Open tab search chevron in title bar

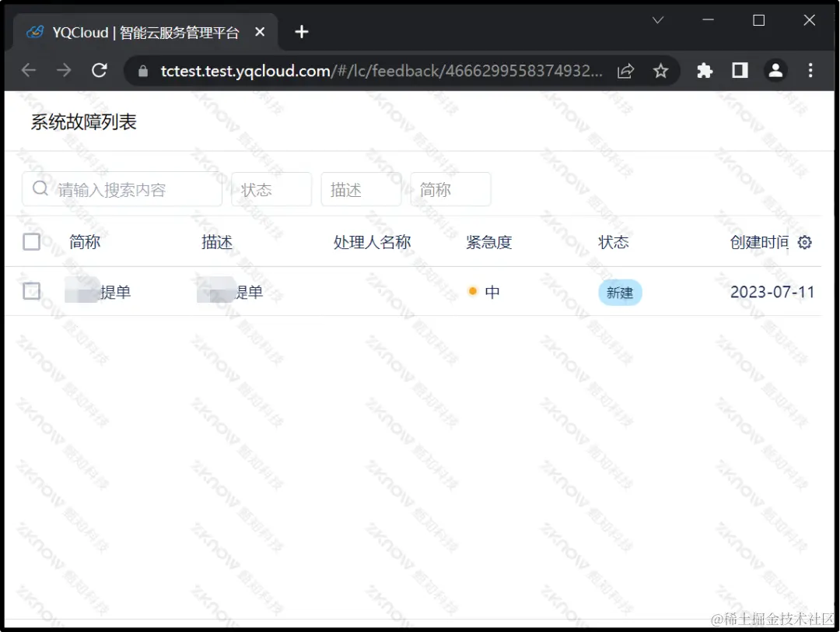pyautogui.click(x=658, y=20)
